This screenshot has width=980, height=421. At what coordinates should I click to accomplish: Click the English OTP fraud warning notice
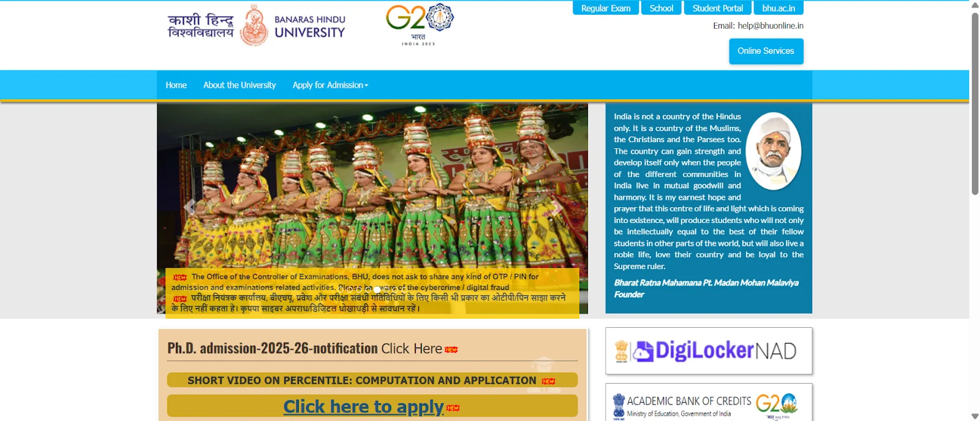[356, 282]
